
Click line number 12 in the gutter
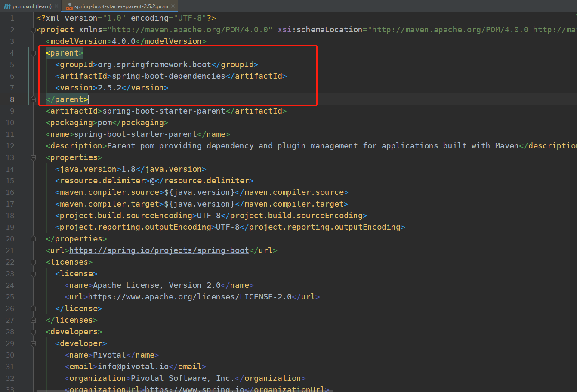pyautogui.click(x=10, y=146)
